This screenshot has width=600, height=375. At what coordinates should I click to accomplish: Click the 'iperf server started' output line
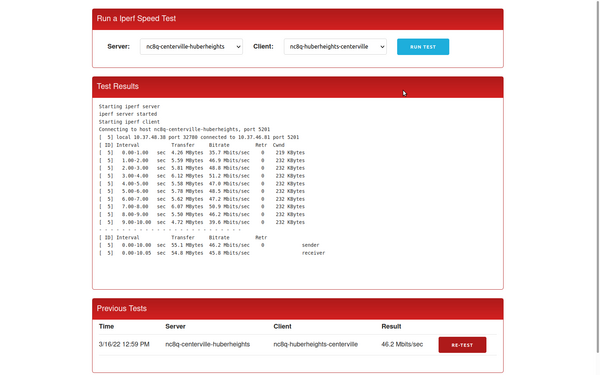click(x=128, y=114)
